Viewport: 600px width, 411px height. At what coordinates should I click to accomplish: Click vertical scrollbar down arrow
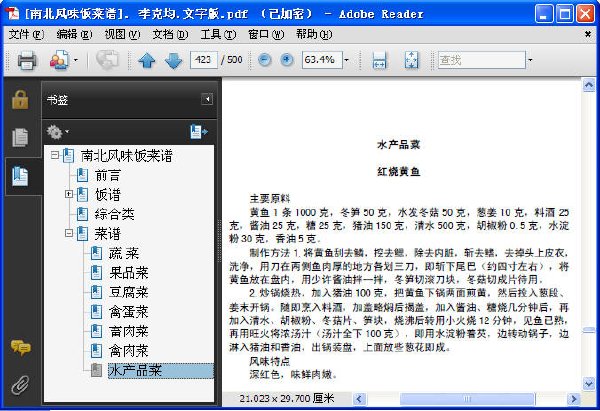[x=589, y=383]
